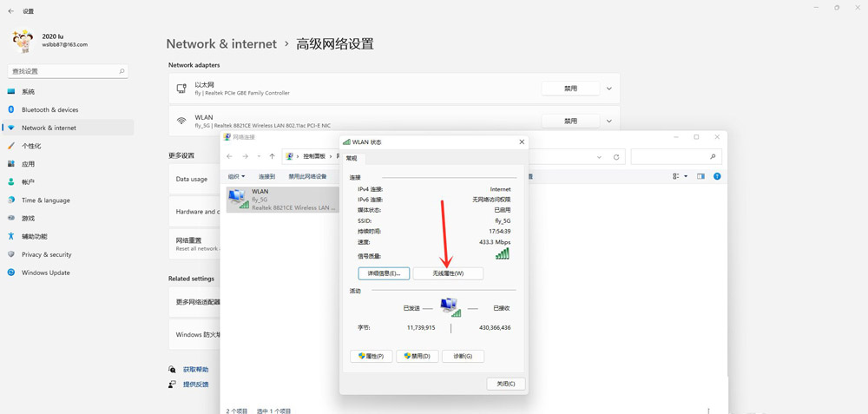The width and height of the screenshot is (868, 414).
Task: Go to Windows Update in sidebar
Action: (x=45, y=273)
